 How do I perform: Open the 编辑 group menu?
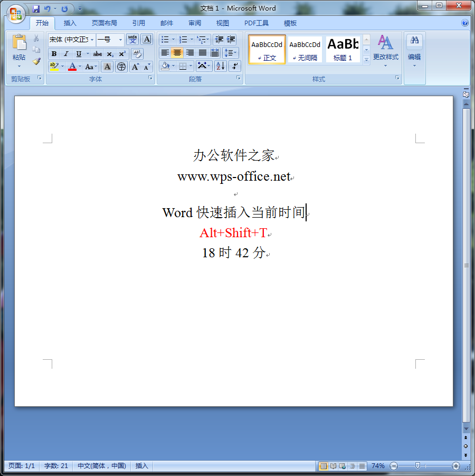coord(414,50)
